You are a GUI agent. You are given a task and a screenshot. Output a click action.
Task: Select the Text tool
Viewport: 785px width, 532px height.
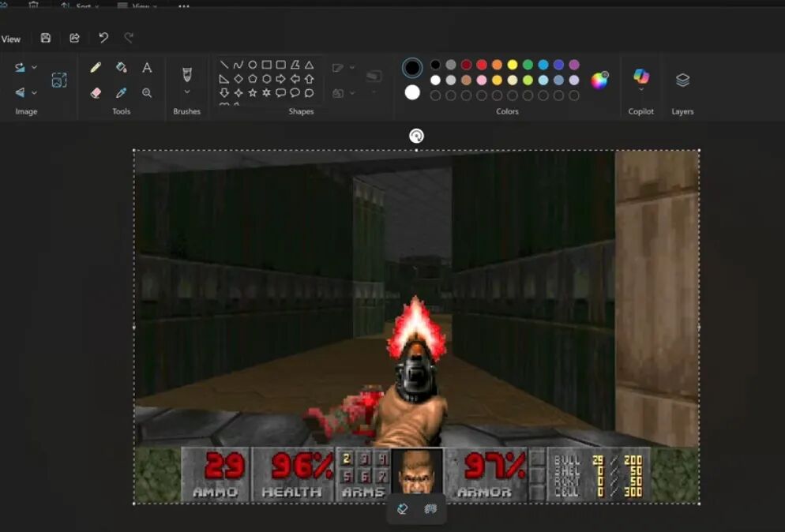point(147,68)
